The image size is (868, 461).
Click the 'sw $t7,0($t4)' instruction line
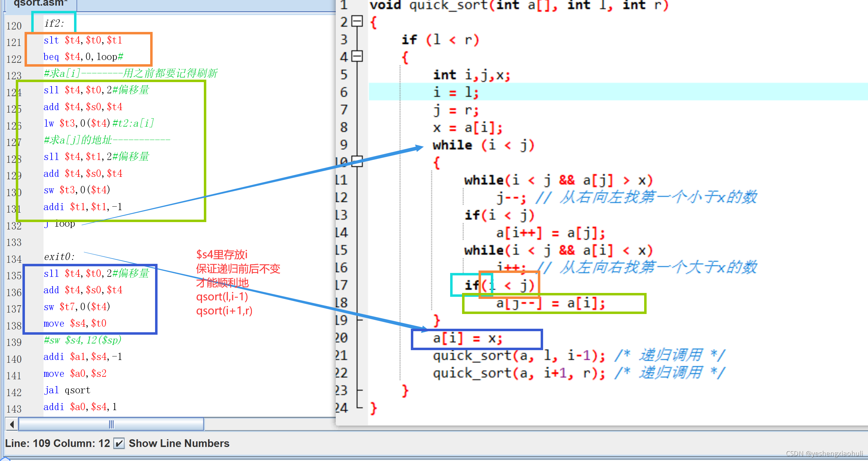[x=77, y=307]
